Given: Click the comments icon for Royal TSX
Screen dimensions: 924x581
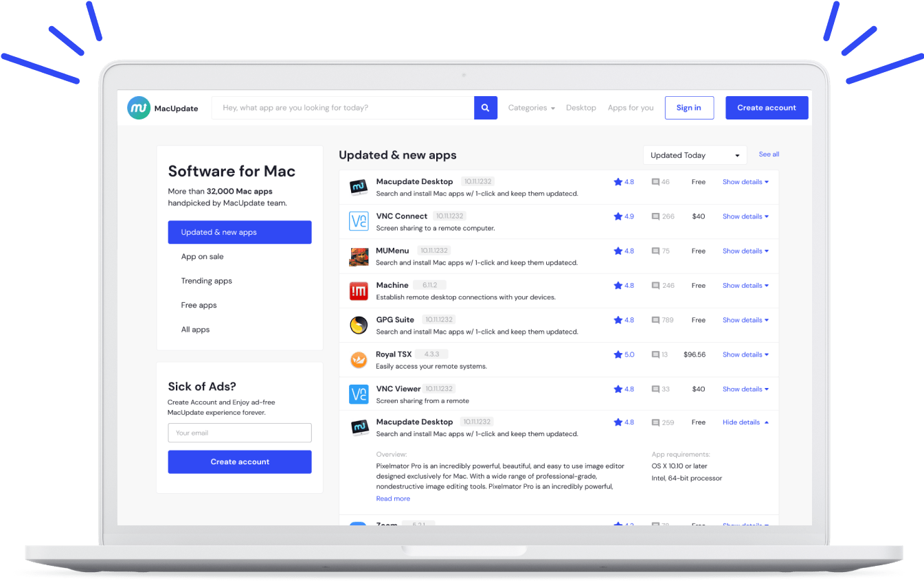Looking at the screenshot, I should click(x=655, y=355).
